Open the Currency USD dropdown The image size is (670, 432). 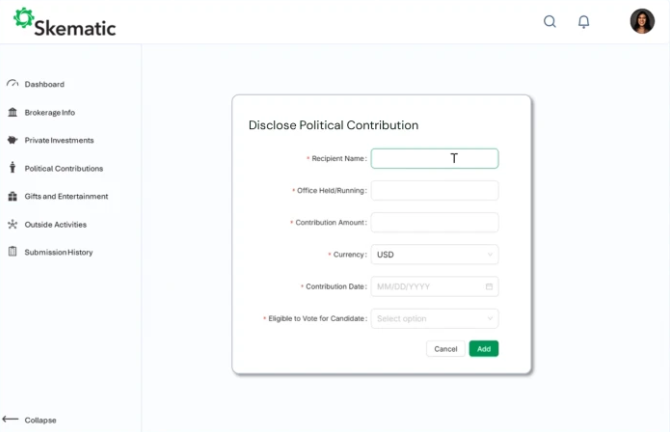pyautogui.click(x=434, y=255)
